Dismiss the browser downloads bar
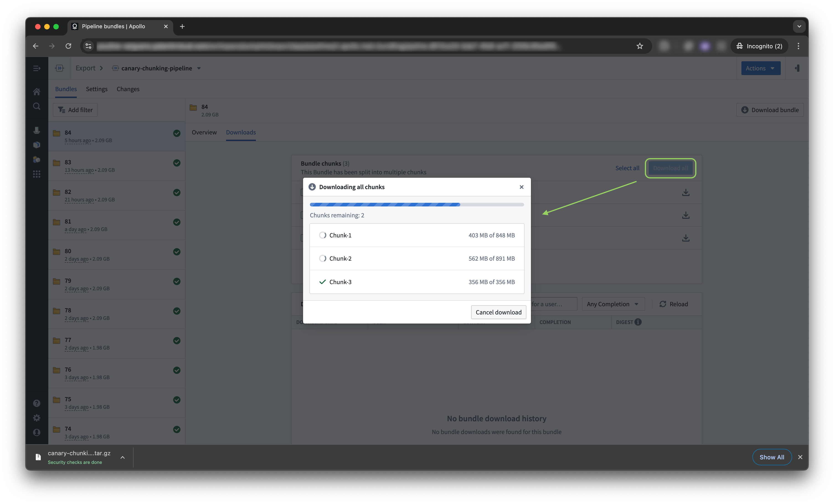The height and width of the screenshot is (504, 834). tap(800, 457)
